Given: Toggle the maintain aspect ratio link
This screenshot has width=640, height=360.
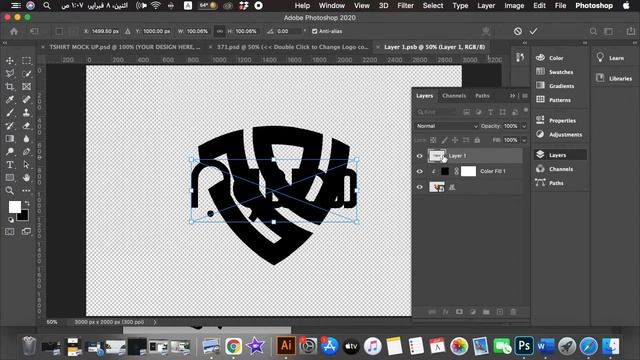Looking at the screenshot, I should tap(220, 31).
